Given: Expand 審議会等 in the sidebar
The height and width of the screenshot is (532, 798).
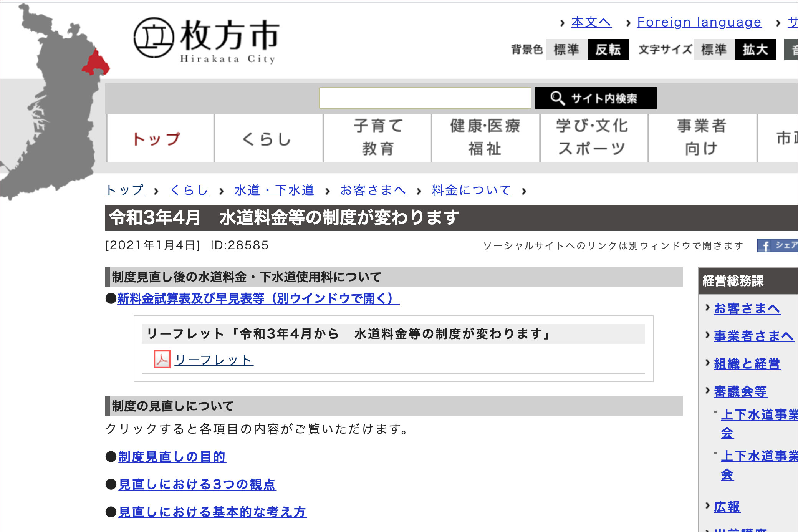Looking at the screenshot, I should coord(740,391).
